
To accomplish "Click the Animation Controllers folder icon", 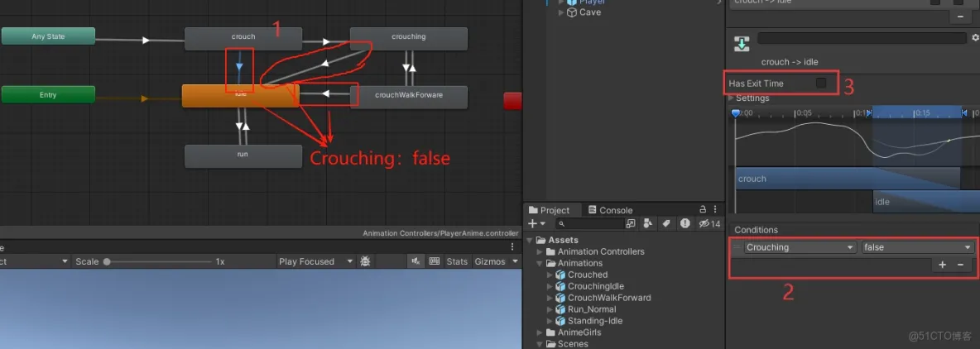I will 551,251.
